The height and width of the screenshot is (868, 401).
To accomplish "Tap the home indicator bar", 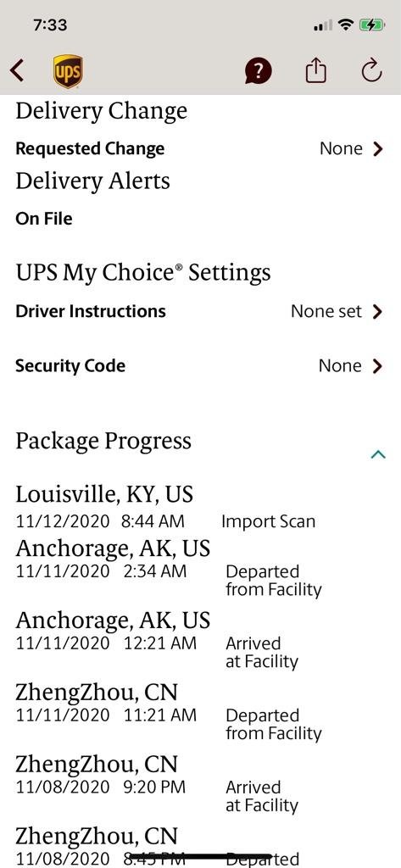I will [200, 858].
